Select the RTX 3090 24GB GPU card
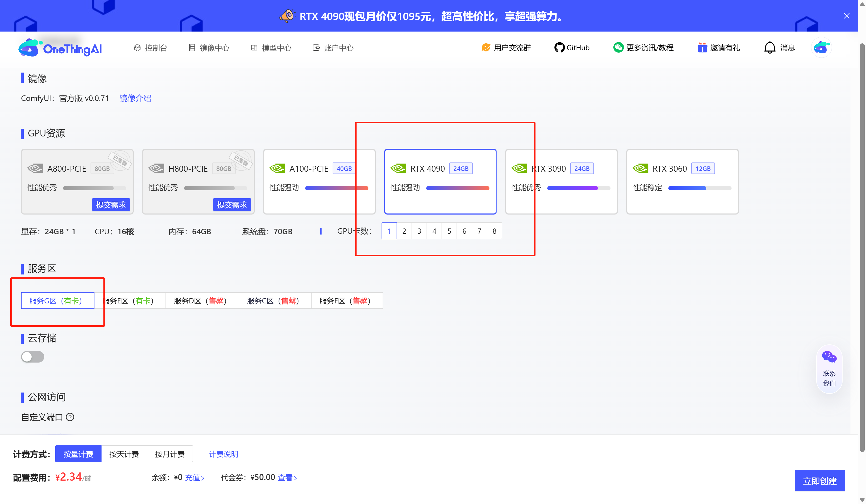Screen dimensions: 866x504 click(x=561, y=182)
